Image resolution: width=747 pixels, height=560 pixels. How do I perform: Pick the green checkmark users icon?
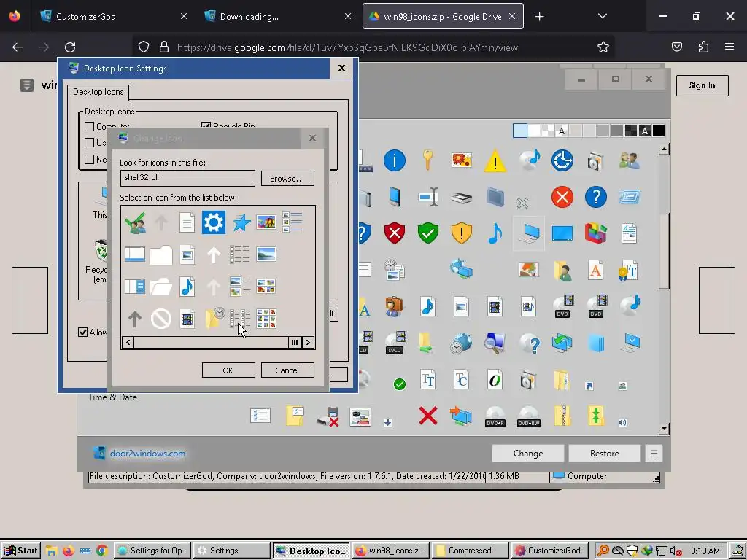[135, 222]
